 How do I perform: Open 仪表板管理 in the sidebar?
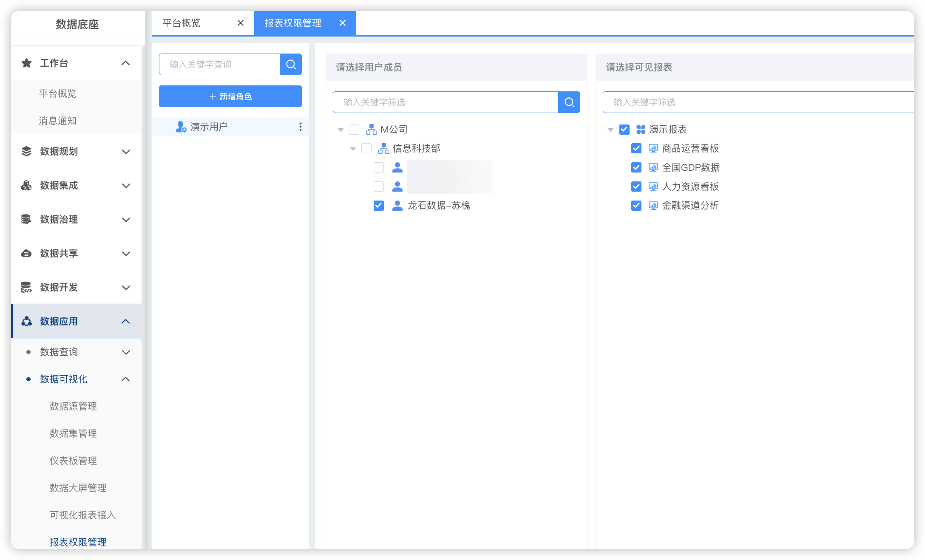click(x=73, y=461)
